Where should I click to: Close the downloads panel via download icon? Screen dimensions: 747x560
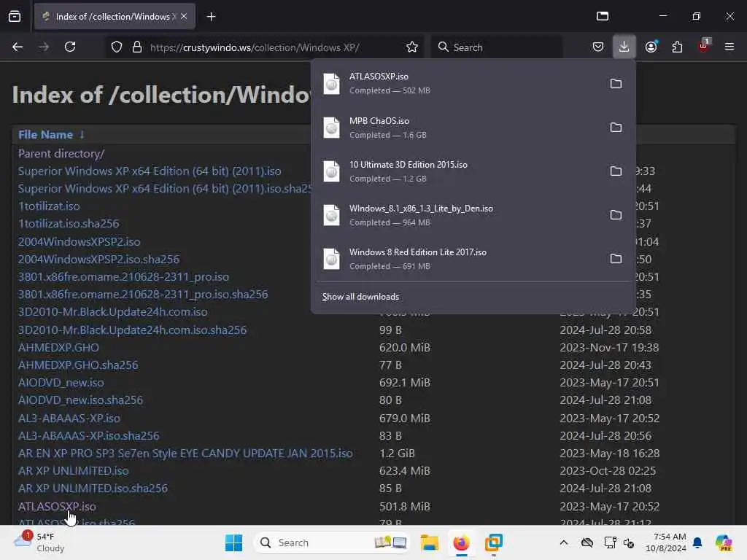(x=624, y=47)
